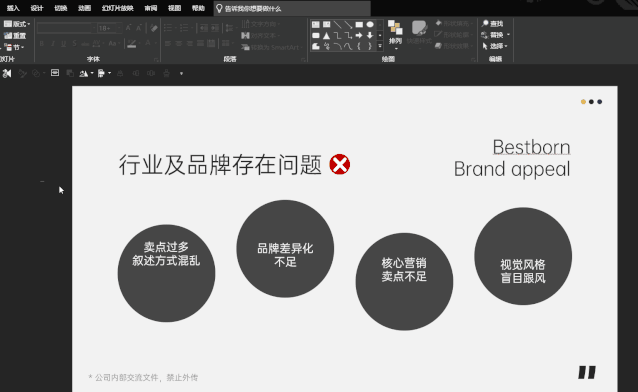Click the bullet list icon
Viewport: 638px width, 392px height.
point(169,28)
